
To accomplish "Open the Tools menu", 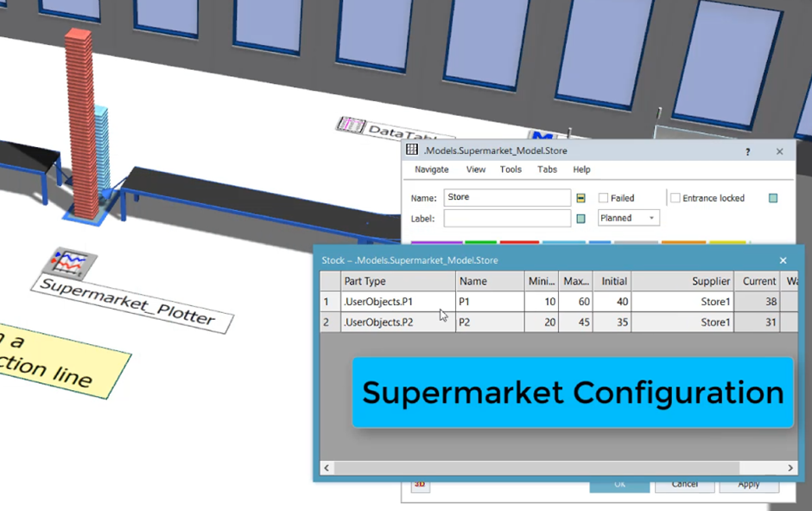I will click(x=511, y=169).
